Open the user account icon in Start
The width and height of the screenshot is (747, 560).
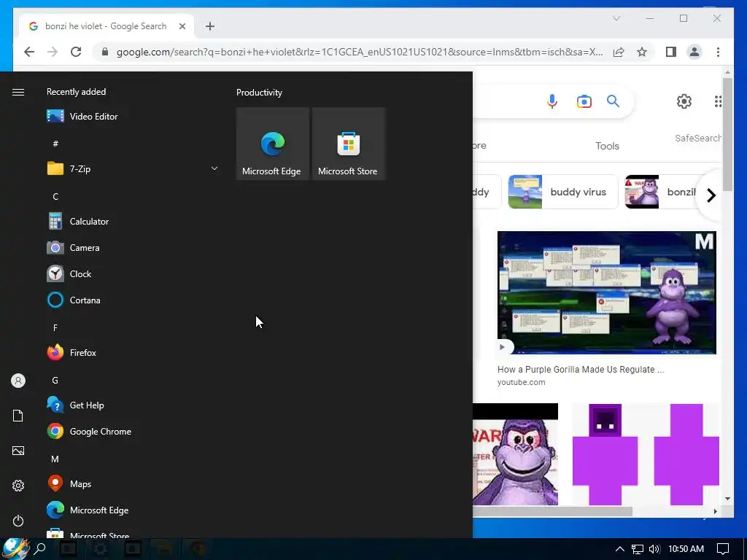(18, 381)
